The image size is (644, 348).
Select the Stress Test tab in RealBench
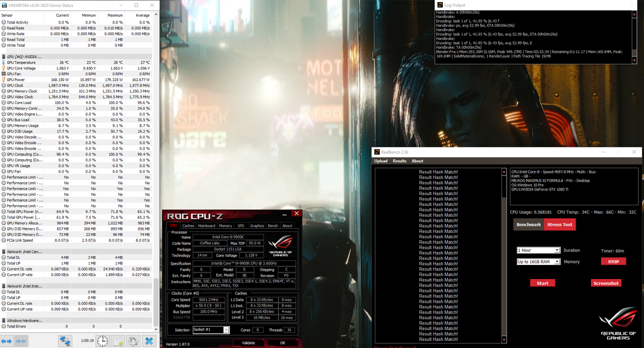(559, 225)
